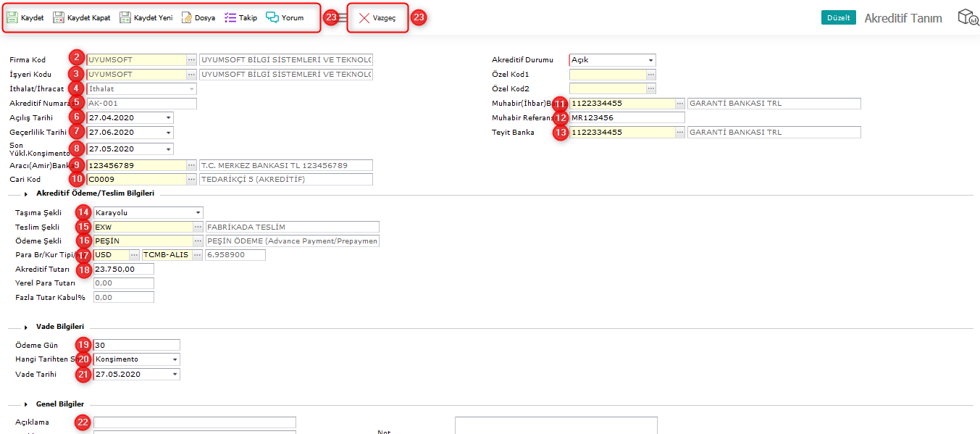This screenshot has height=434, width=980.
Task: Click Kaydet Yeni in the toolbar
Action: 146,17
